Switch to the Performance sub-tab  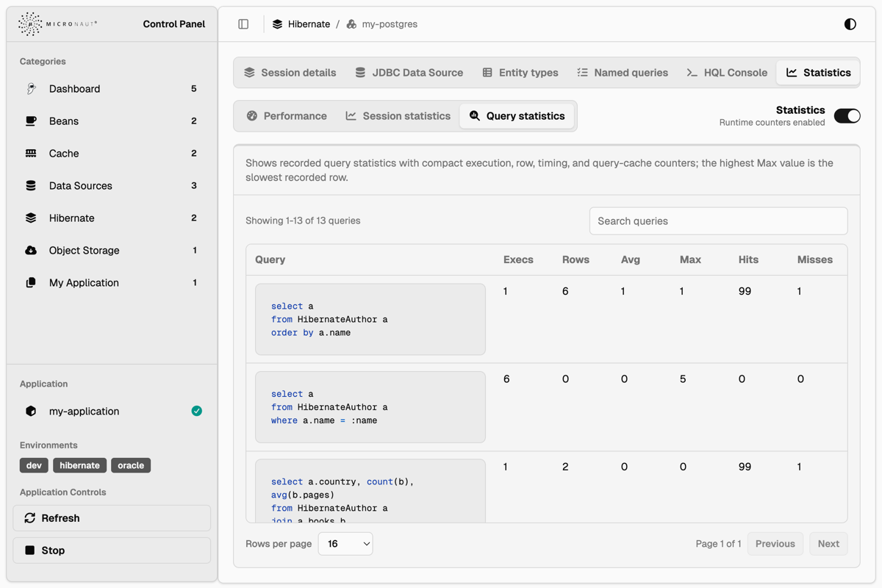[x=287, y=116]
